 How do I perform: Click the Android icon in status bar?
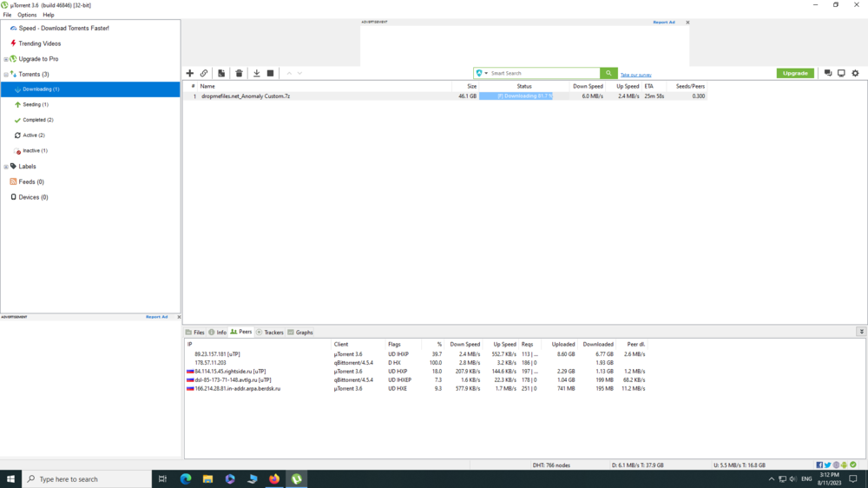[844, 465]
